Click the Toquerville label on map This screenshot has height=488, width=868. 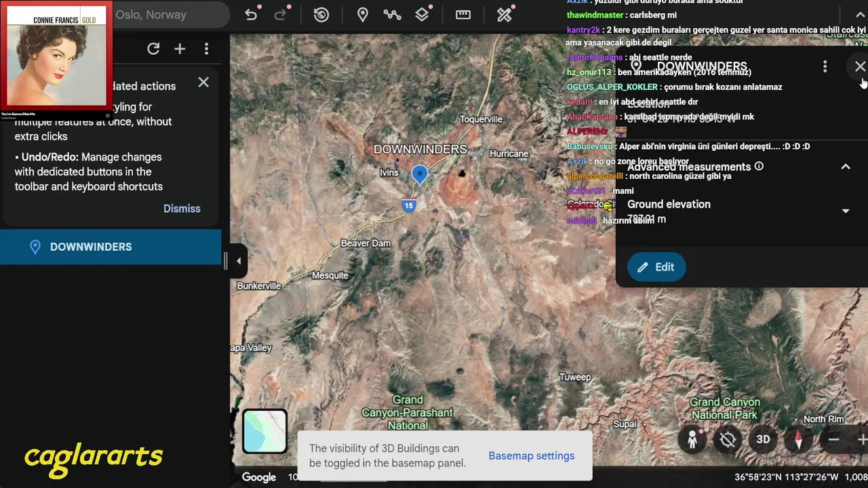tap(481, 119)
